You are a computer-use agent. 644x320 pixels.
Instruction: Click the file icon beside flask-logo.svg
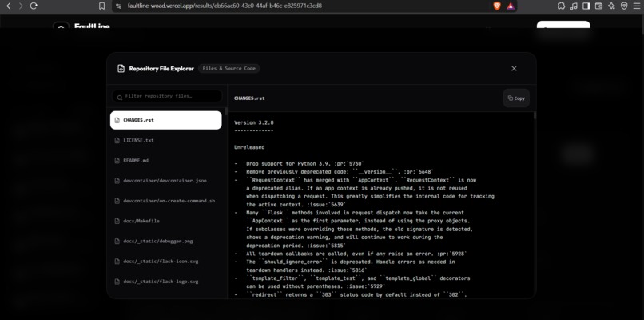pos(117,282)
